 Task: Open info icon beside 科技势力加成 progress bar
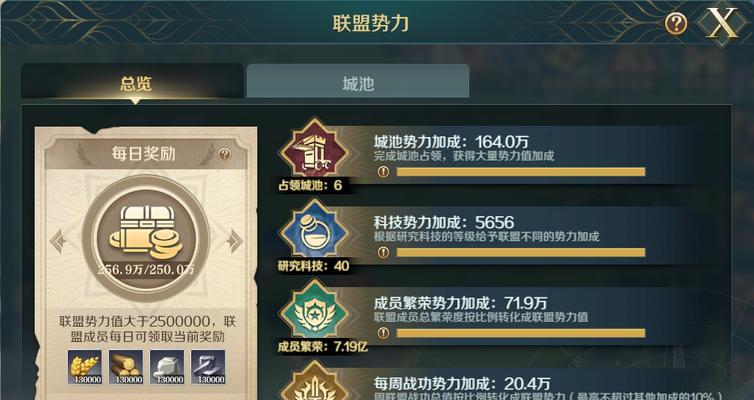[x=383, y=252]
